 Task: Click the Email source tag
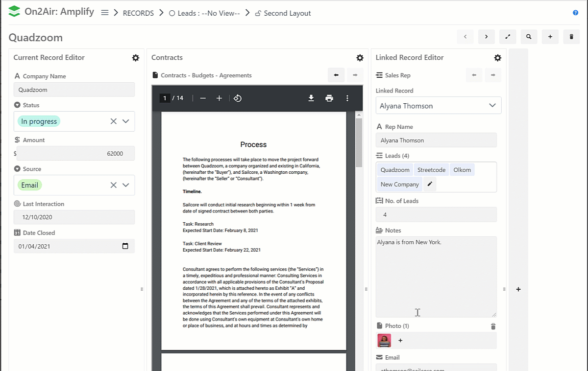click(x=30, y=185)
